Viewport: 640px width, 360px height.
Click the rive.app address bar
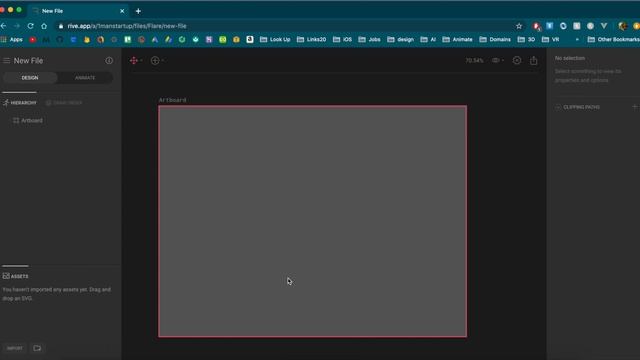pyautogui.click(x=286, y=26)
